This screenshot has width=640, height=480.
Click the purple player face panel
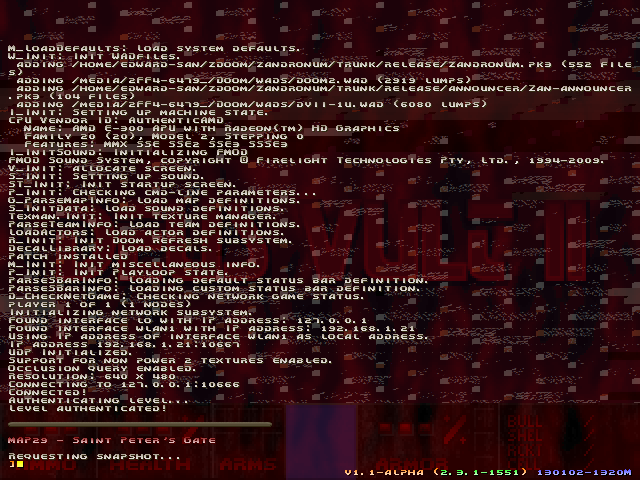coord(322,442)
